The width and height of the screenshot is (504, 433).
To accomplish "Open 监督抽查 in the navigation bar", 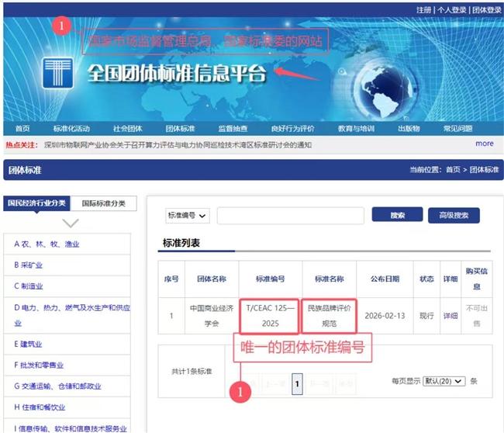I will coord(233,128).
